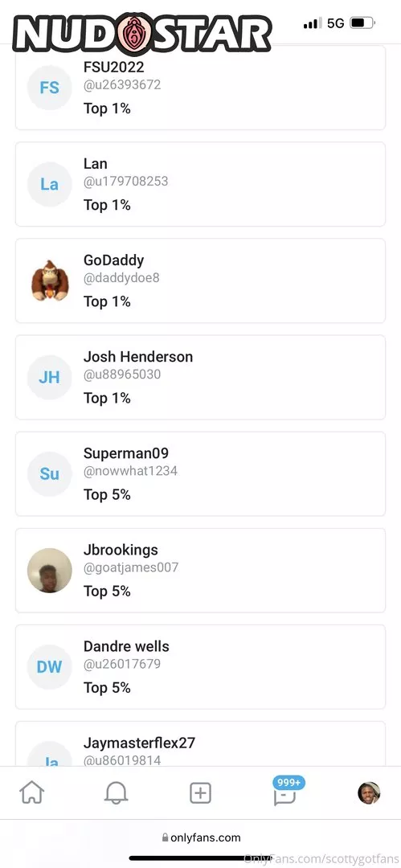Screen dimensions: 401x868
Task: Select the Dandre wells entry
Action: (201, 666)
